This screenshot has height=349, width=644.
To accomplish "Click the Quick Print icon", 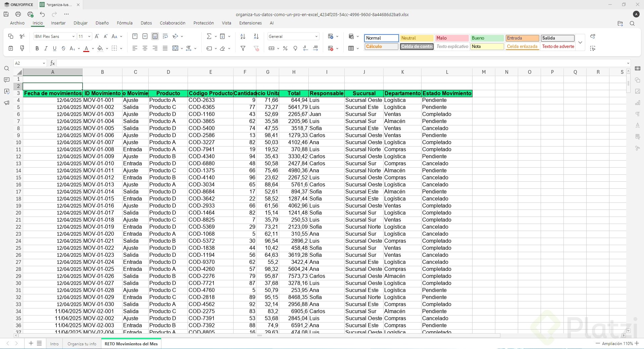I will click(30, 14).
